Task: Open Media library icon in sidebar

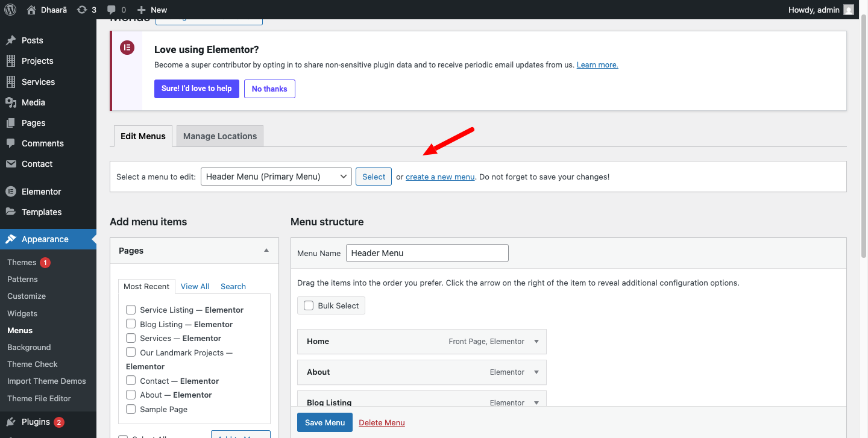Action: (x=11, y=102)
